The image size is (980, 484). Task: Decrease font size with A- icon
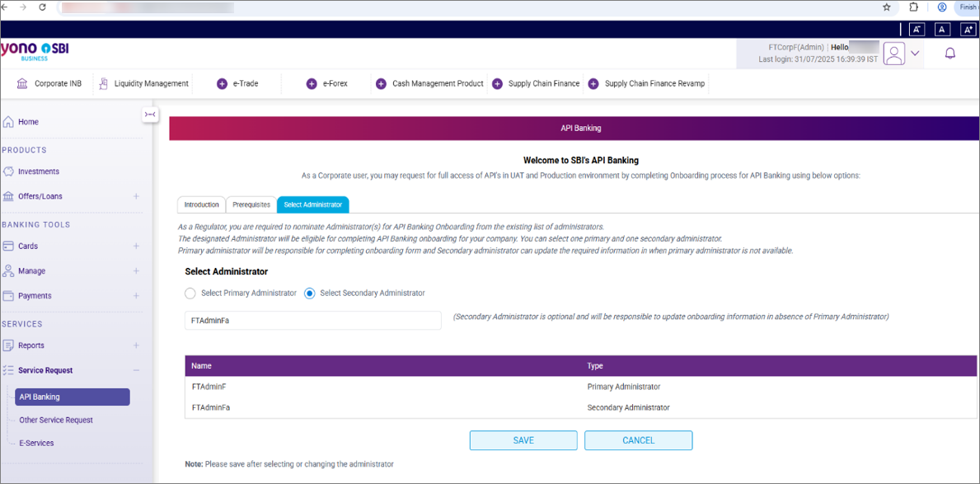(917, 29)
